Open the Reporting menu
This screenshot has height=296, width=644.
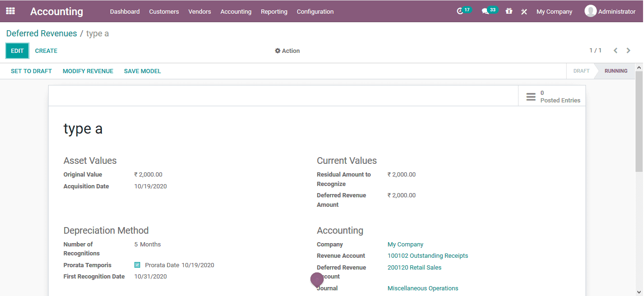click(x=274, y=11)
